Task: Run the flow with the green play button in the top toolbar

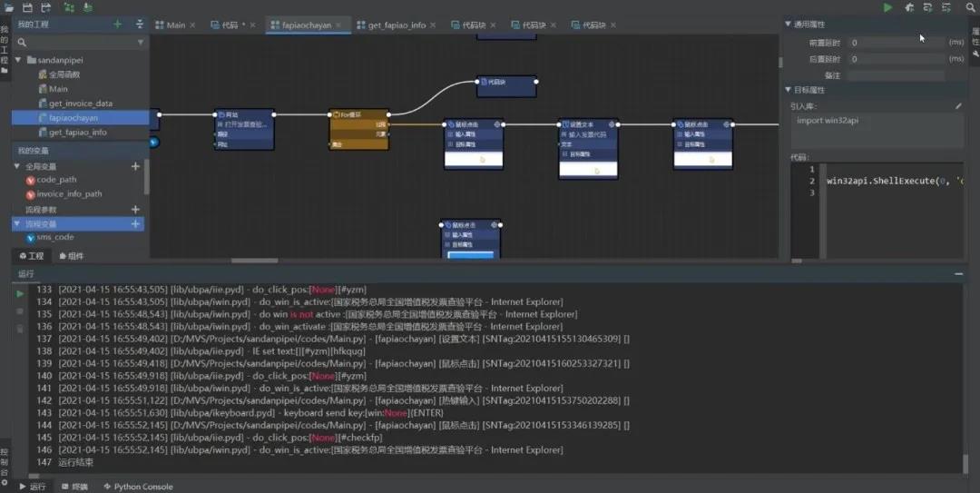Action: pyautogui.click(x=887, y=7)
